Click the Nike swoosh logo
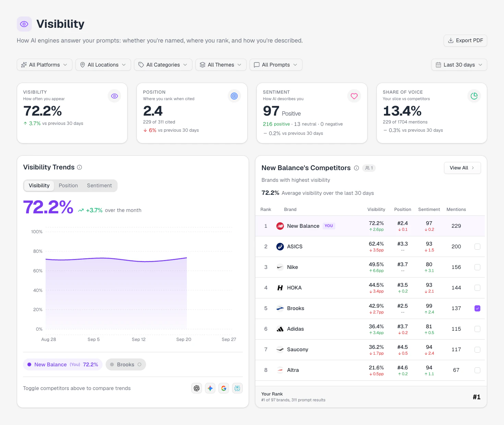The width and height of the screenshot is (504, 425). coord(280,267)
